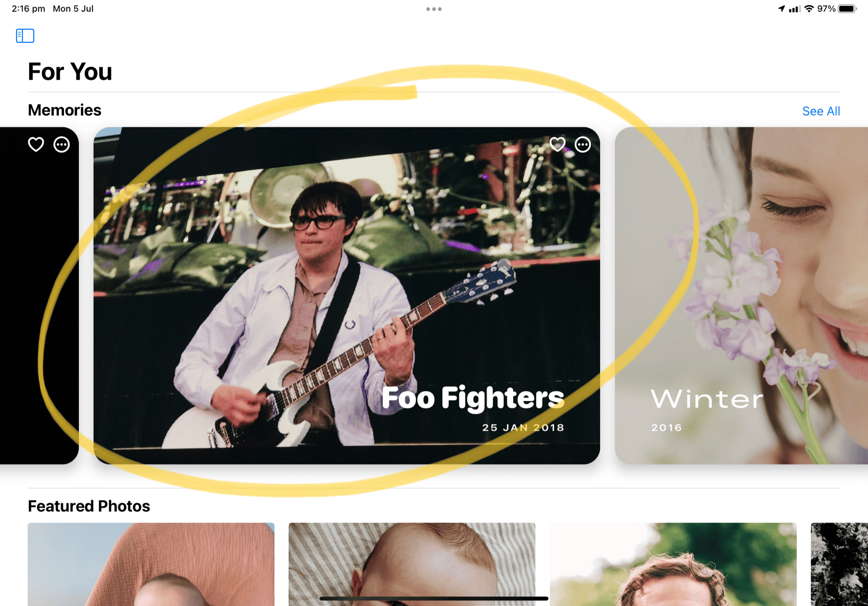Open more options on black memory card
This screenshot has width=868, height=606.
click(x=61, y=145)
